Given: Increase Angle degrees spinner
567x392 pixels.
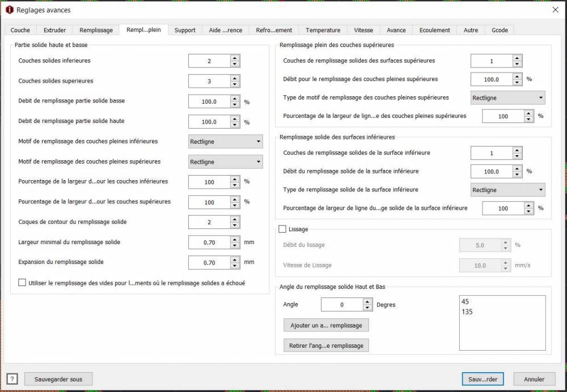Looking at the screenshot, I should click(x=367, y=302).
